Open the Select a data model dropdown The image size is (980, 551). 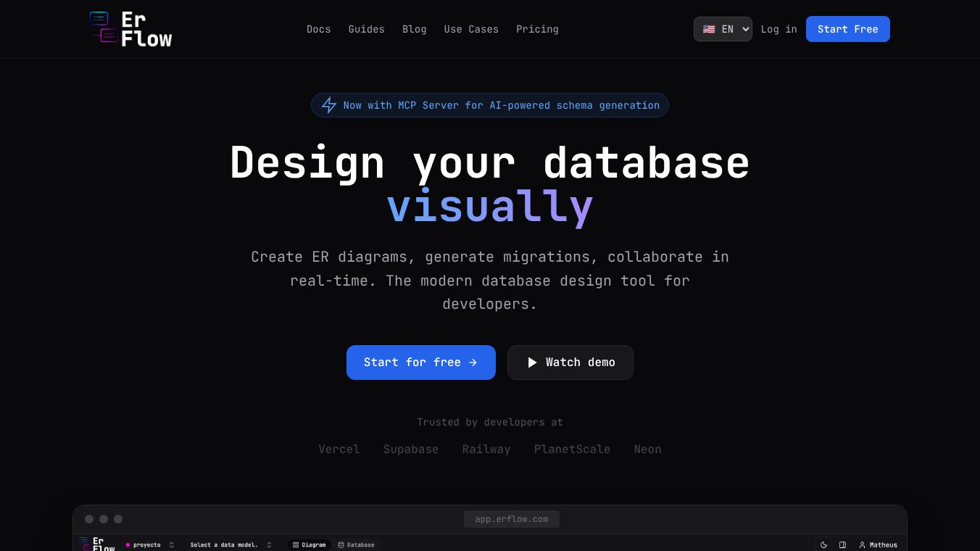231,544
